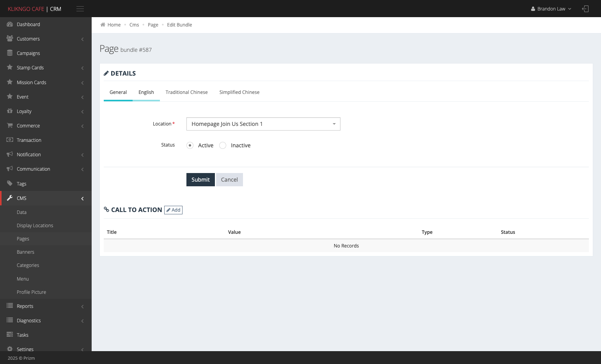Screen dimensions: 601x364
Task: Click the Transaction money icon
Action: [10, 140]
